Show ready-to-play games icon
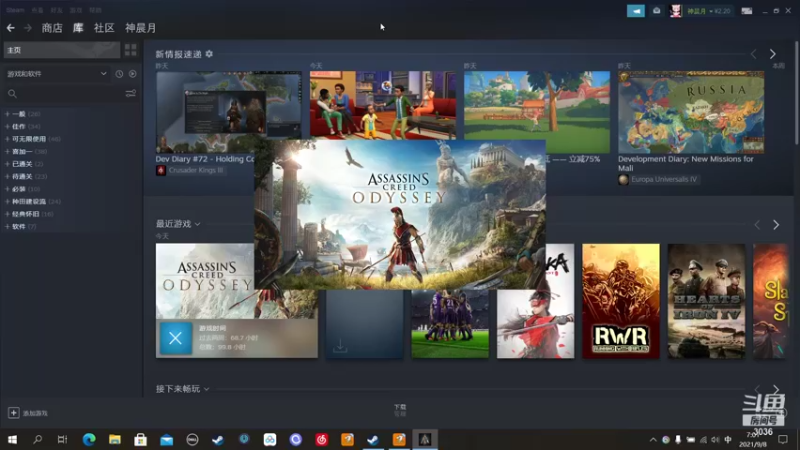The height and width of the screenshot is (450, 800). pos(133,74)
